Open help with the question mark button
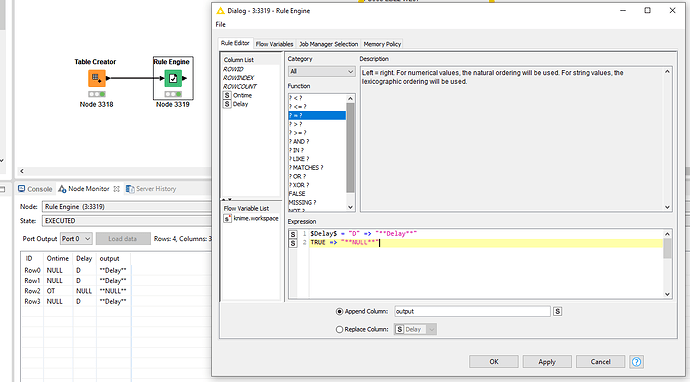Viewport: 690px width, 382px height. point(636,362)
